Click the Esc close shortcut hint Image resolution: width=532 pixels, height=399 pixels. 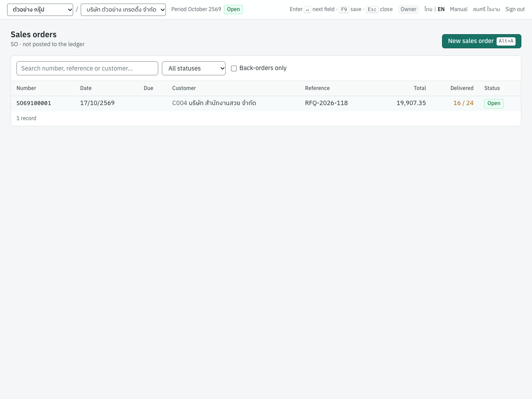coord(379,9)
